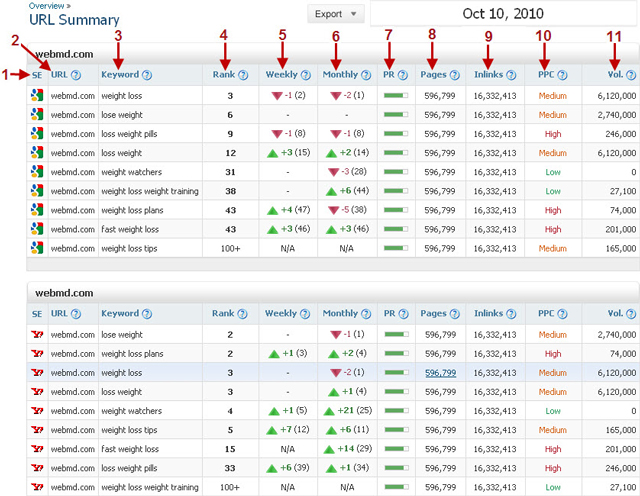This screenshot has height=496, width=640.
Task: Click Google icon in weight loss pills row
Action: pos(37,134)
